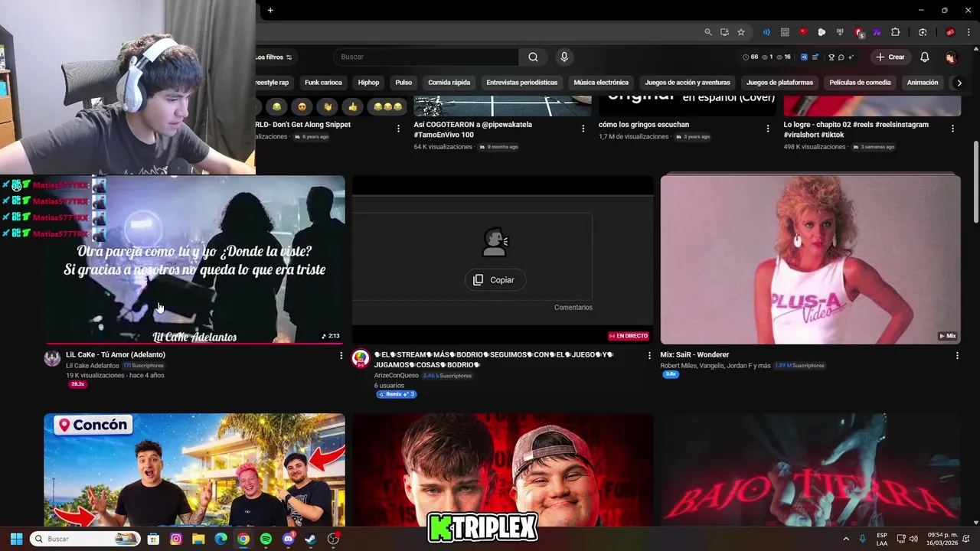The width and height of the screenshot is (980, 551).
Task: Open the Mix: SaiR - Wonderer title
Action: (694, 355)
